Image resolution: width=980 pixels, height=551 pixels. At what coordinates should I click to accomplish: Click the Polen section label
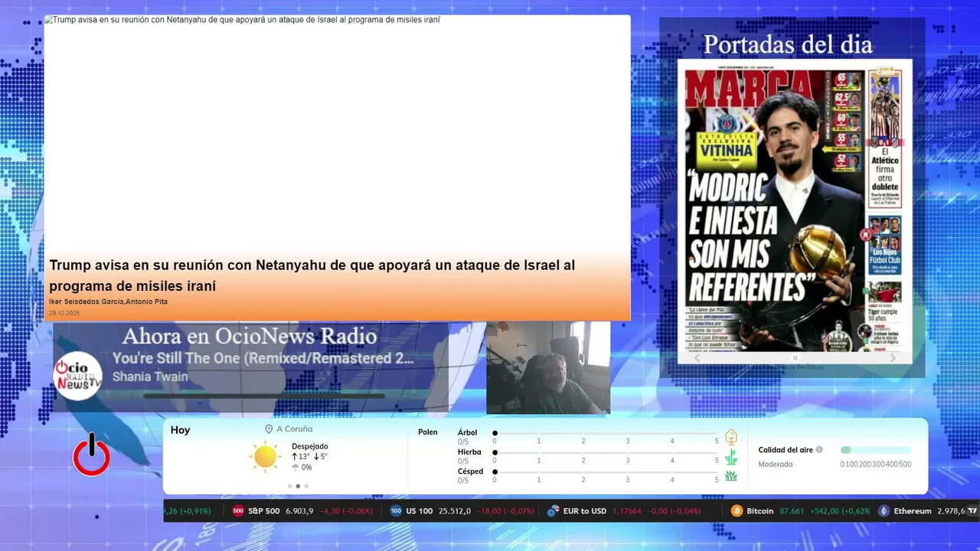pos(427,432)
